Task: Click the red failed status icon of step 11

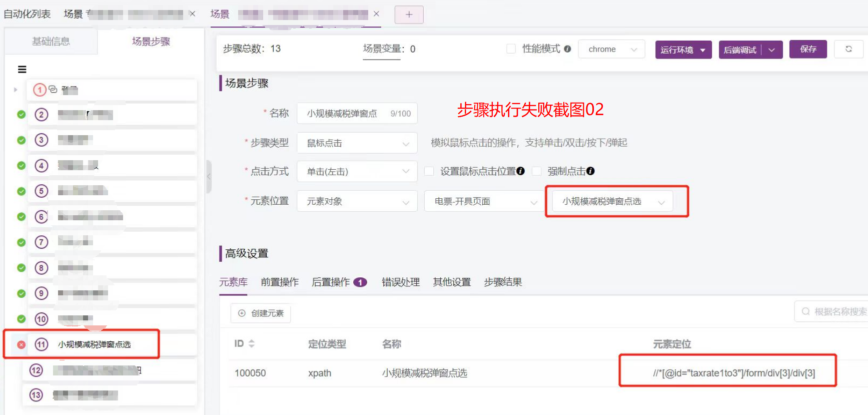Action: (x=21, y=344)
